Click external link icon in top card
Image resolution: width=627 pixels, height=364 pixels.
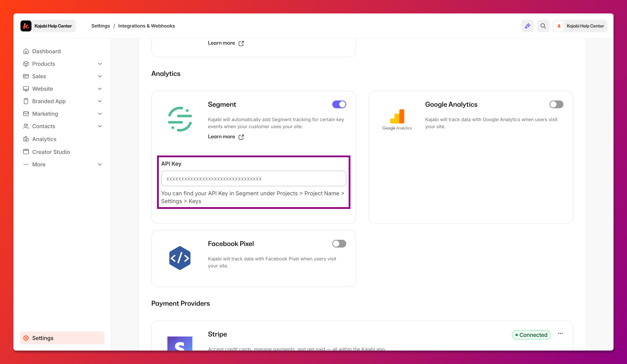click(241, 43)
